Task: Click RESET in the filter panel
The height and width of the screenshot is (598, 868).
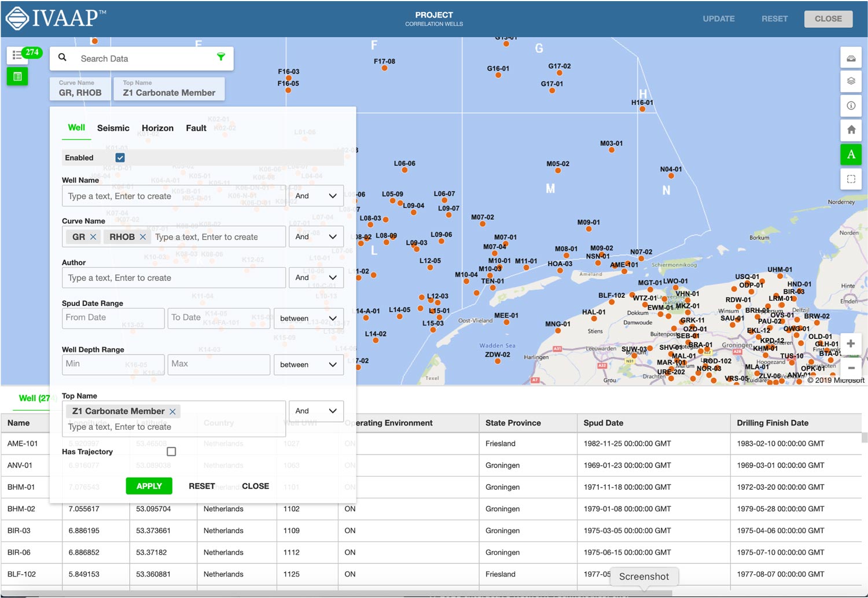Action: [x=202, y=486]
